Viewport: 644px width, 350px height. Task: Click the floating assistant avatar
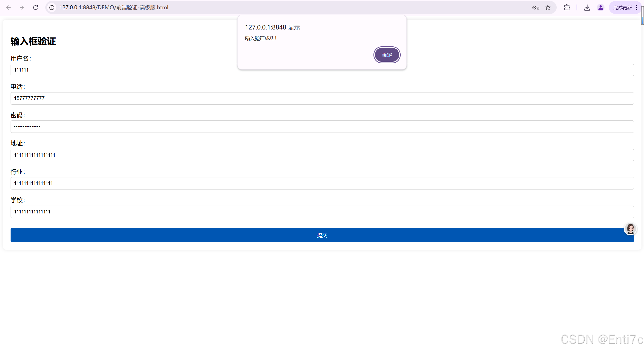coord(630,229)
